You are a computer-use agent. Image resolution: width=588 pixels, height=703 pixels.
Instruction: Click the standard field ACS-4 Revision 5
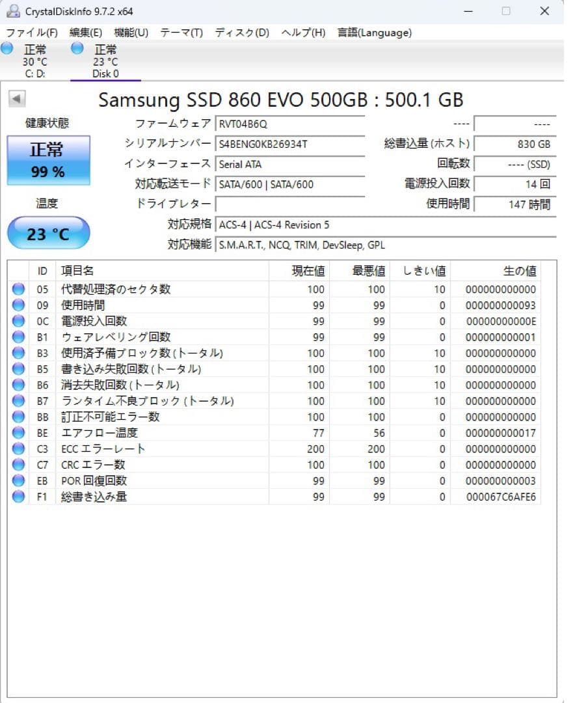(x=386, y=225)
